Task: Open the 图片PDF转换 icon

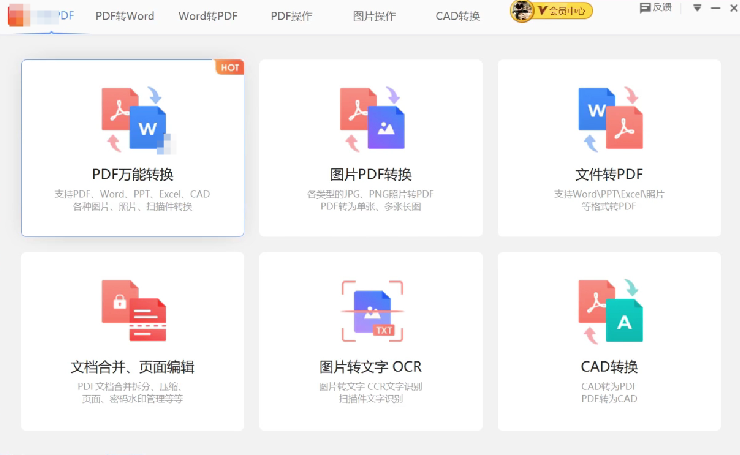Action: tap(372, 119)
